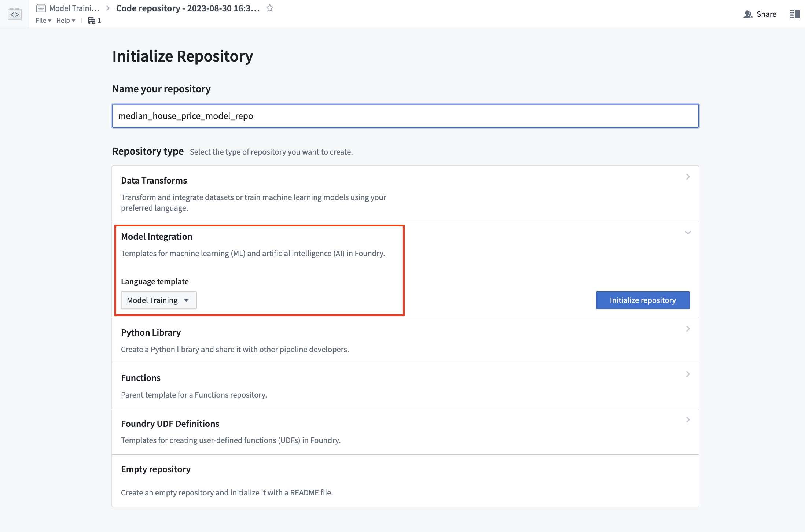Click the folder icon next to Model Training breadcrumb
Screen dimensions: 805x532
pos(41,8)
